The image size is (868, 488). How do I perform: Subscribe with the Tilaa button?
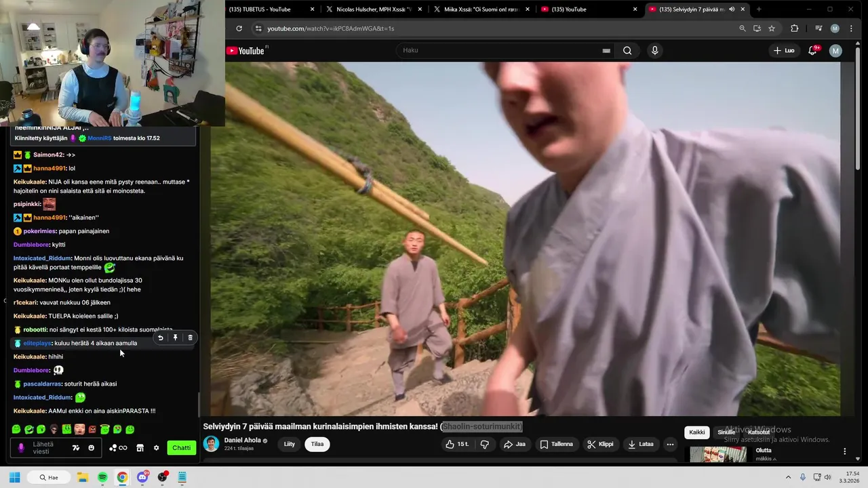317,445
